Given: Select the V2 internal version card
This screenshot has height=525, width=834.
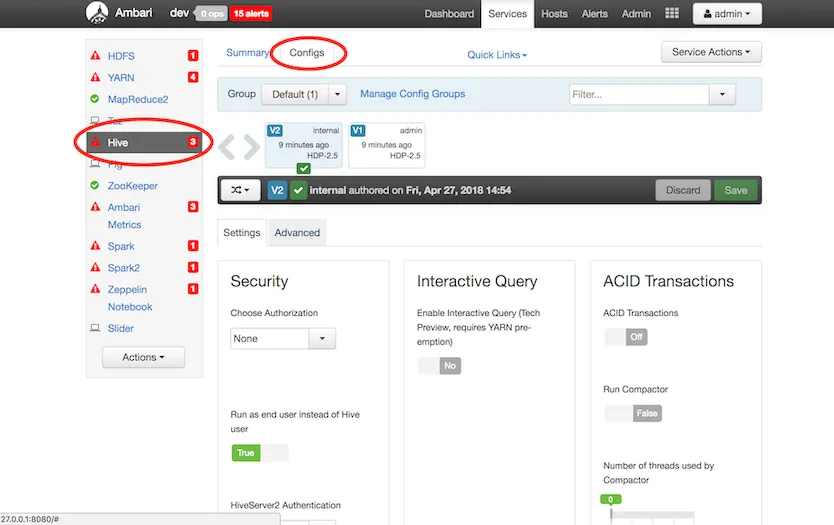Looking at the screenshot, I should pyautogui.click(x=304, y=145).
